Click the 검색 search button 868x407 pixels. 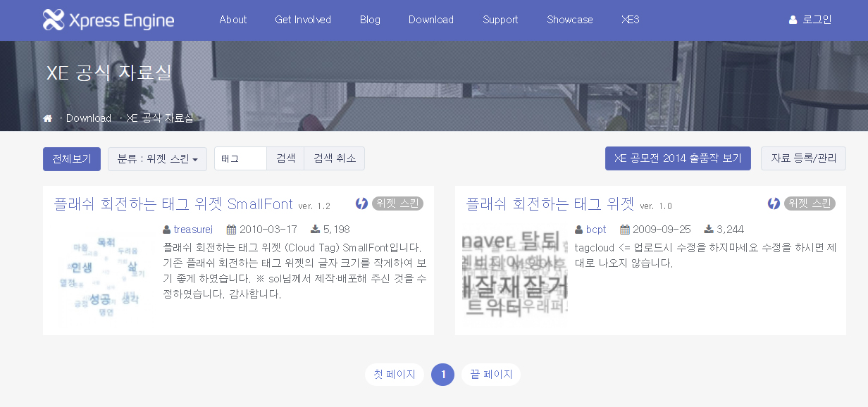[x=285, y=158]
